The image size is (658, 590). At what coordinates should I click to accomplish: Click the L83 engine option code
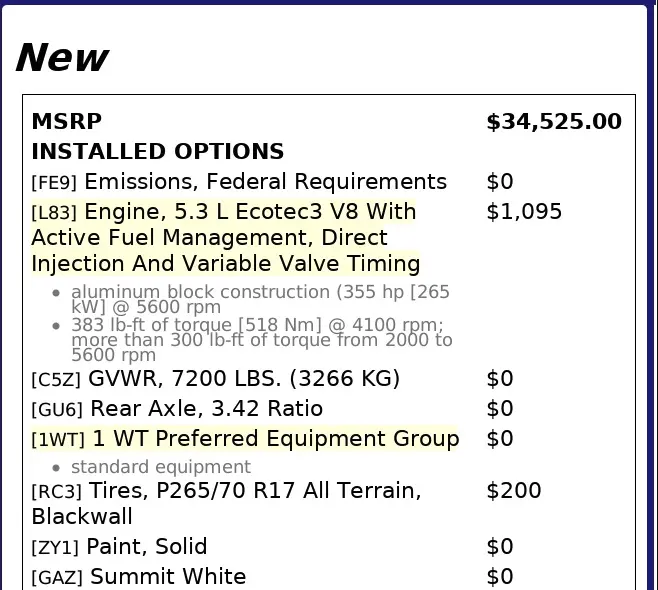click(55, 213)
